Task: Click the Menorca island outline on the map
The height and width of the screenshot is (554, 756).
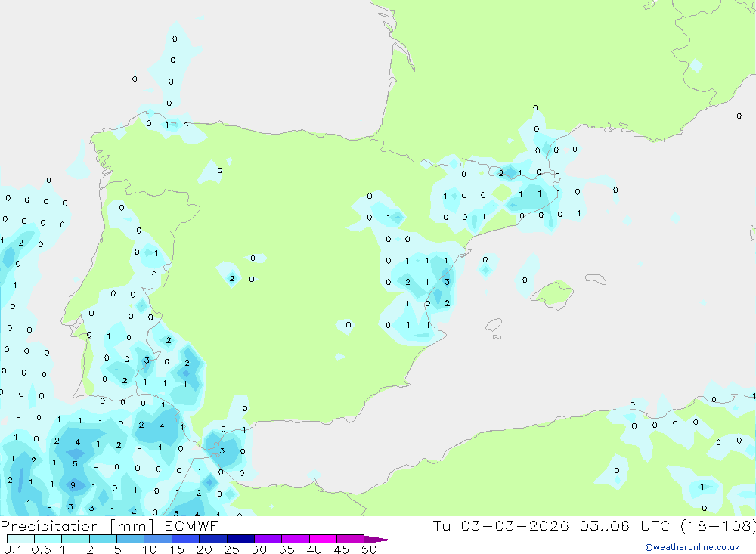Action: 596,279
